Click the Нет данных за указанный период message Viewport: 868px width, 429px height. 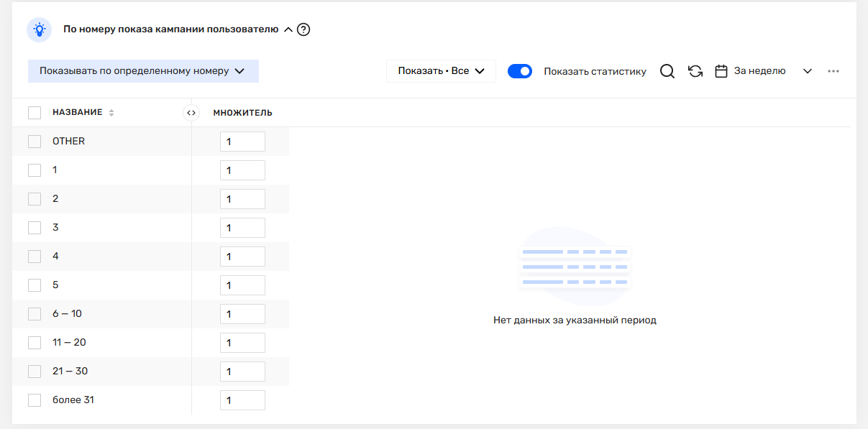coord(575,320)
